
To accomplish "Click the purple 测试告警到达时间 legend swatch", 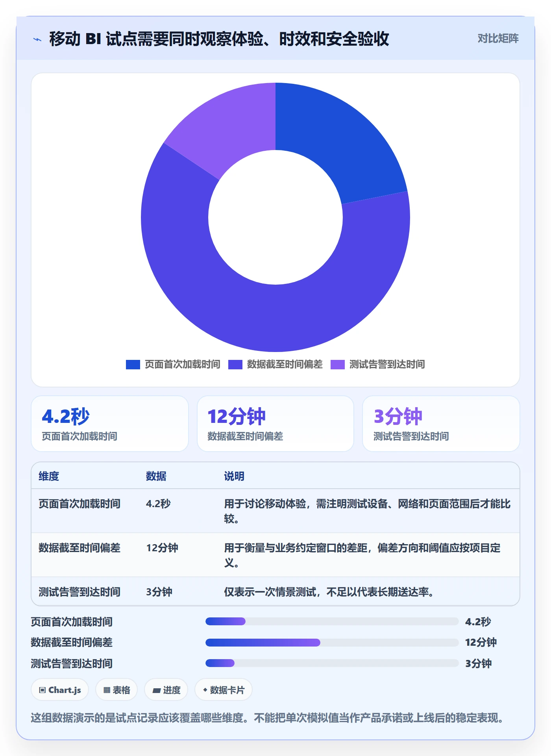I will pyautogui.click(x=338, y=365).
